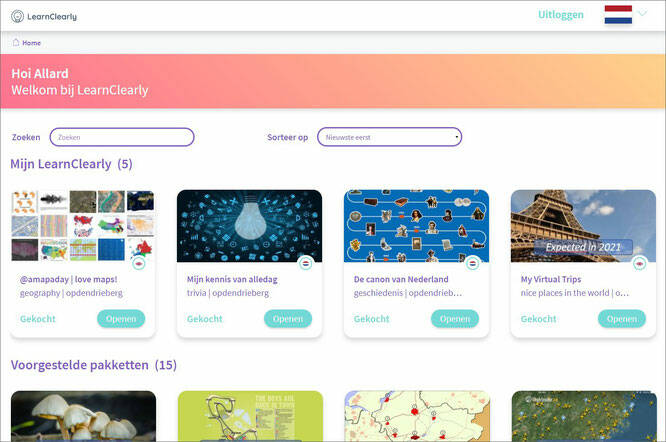Log out via Uitloggen link
This screenshot has width=666, height=442.
(561, 15)
